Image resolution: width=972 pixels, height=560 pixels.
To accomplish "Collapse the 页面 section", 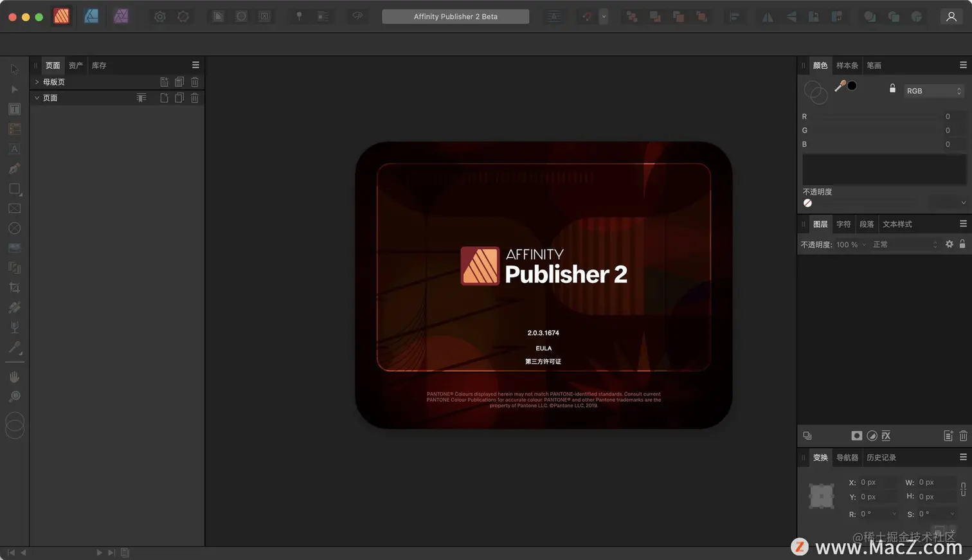I will click(x=37, y=98).
